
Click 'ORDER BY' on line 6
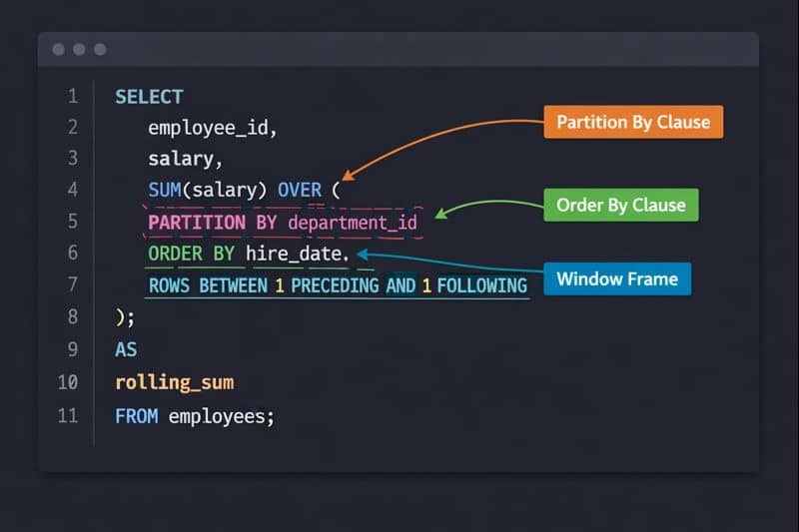pos(191,254)
